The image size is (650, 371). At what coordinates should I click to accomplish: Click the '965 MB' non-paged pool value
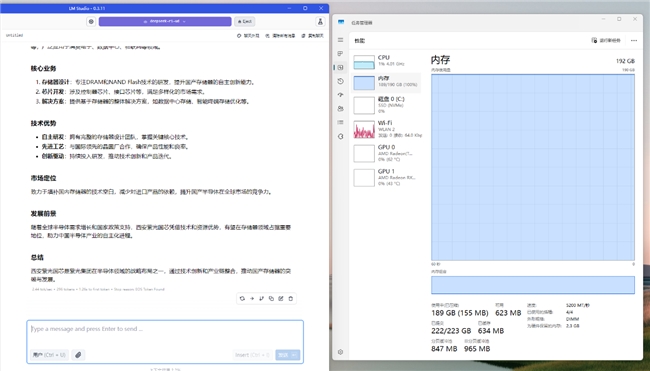pos(477,349)
